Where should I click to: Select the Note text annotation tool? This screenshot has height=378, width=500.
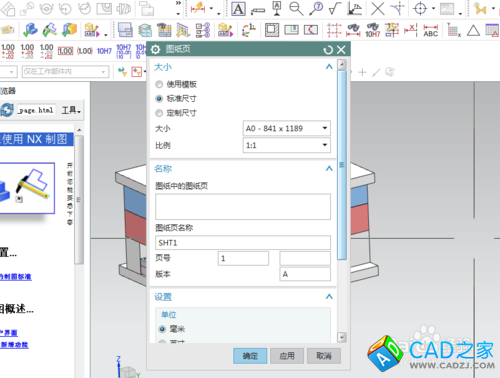pyautogui.click(x=238, y=9)
